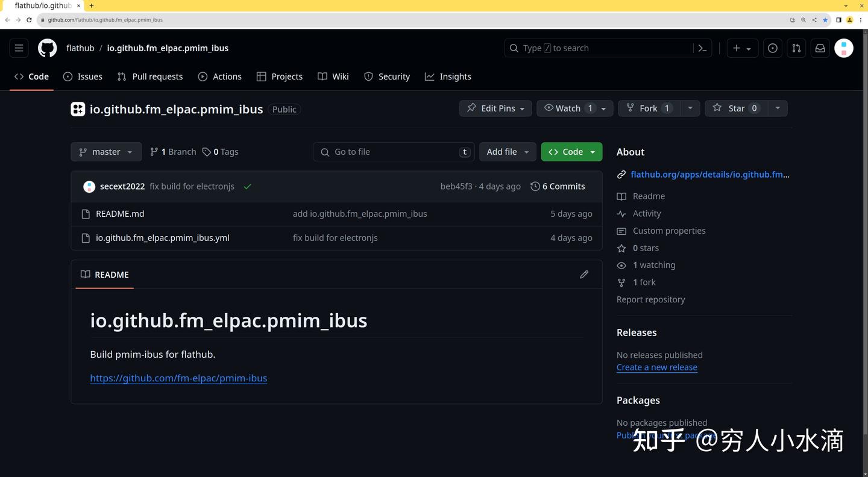Check notifications via the inbox icon
The width and height of the screenshot is (868, 477).
(x=820, y=48)
